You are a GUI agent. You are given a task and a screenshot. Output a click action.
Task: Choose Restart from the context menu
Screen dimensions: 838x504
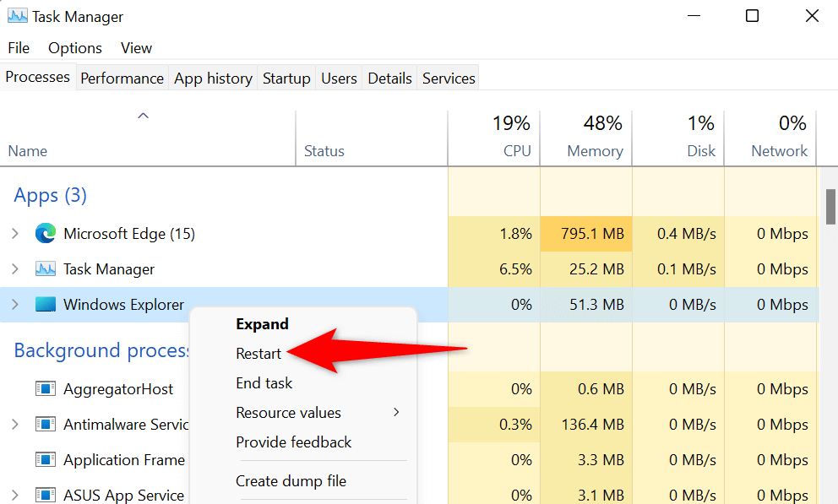[x=258, y=354]
